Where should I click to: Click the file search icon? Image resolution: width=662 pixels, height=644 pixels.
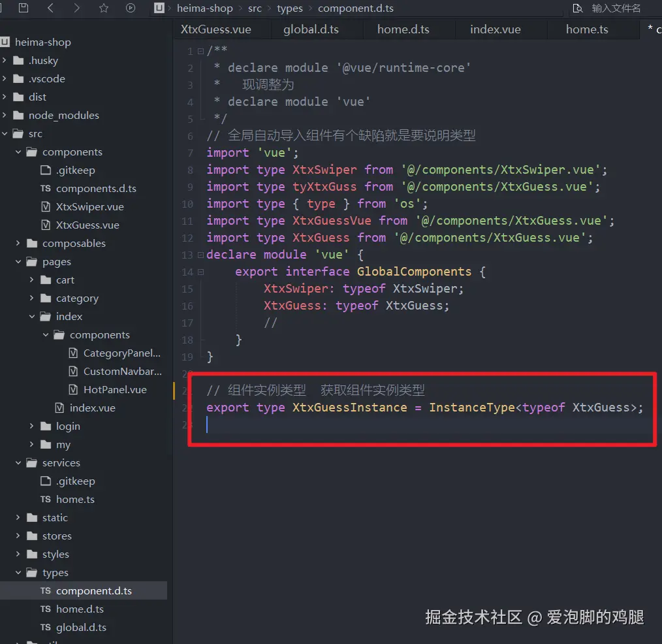[577, 8]
